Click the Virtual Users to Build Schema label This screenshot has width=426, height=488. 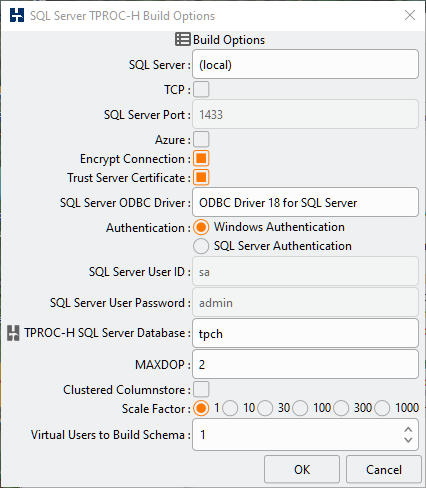111,435
